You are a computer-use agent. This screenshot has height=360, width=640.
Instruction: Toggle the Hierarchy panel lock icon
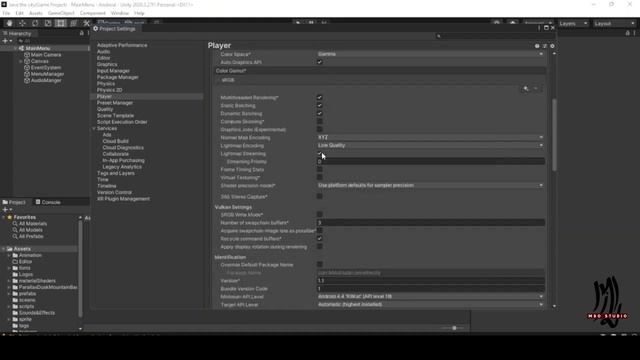pyautogui.click(x=81, y=33)
